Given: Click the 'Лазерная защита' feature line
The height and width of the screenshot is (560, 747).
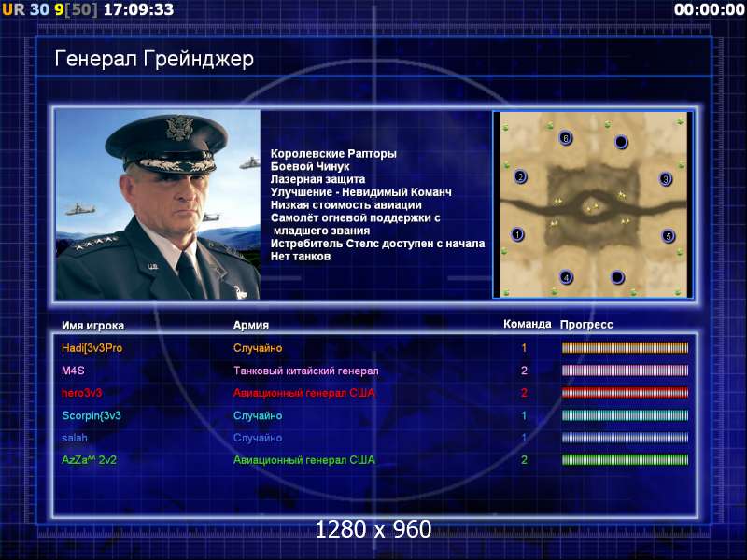Looking at the screenshot, I should (x=317, y=179).
